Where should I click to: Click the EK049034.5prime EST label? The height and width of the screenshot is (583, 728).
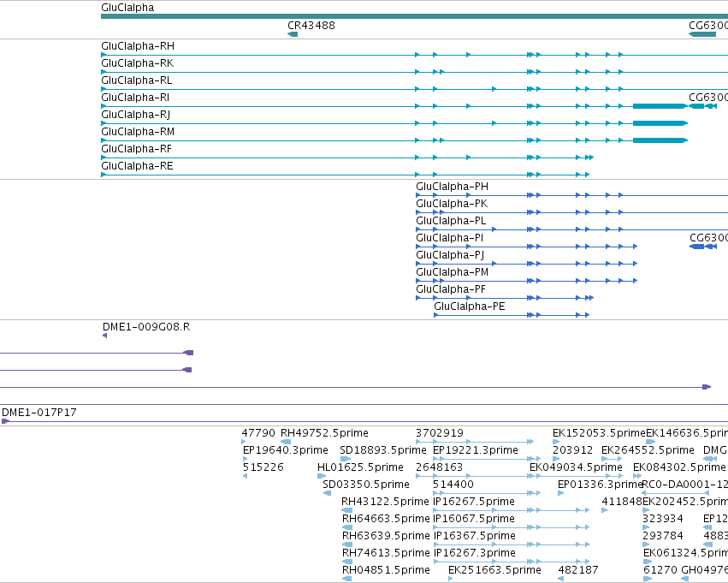point(577,467)
